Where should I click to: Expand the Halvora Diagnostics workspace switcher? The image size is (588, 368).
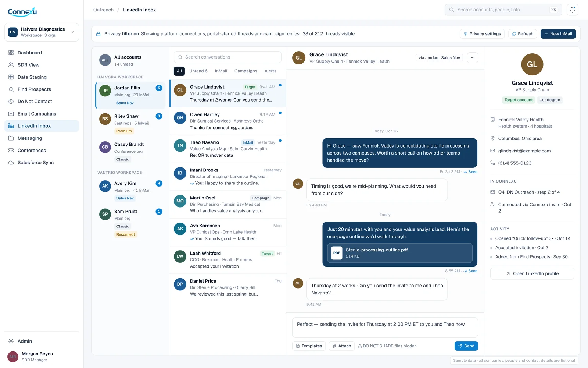click(42, 32)
